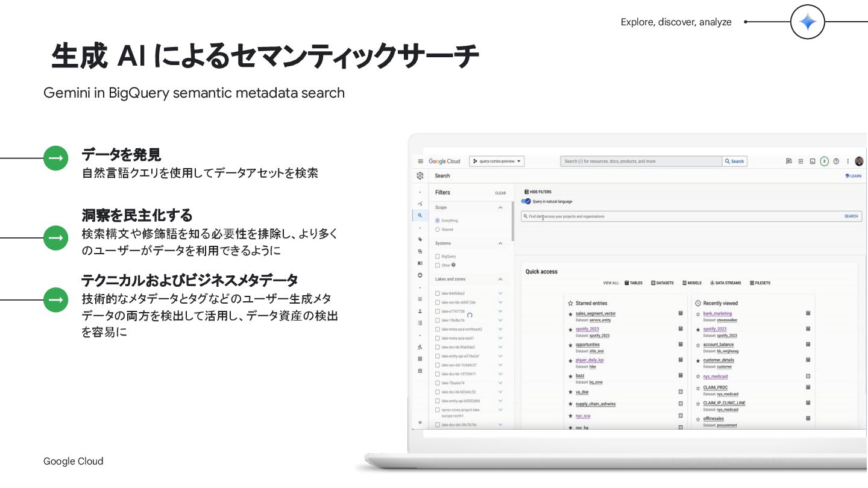Check the lake-78aa6e74 checkbox
The width and height of the screenshot is (868, 488).
(438, 383)
